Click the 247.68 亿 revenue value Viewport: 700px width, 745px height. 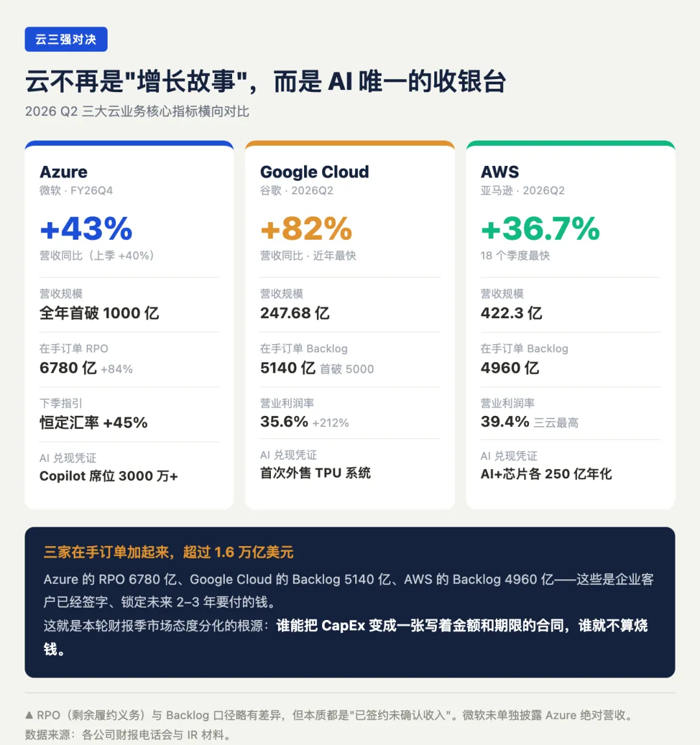(x=295, y=313)
